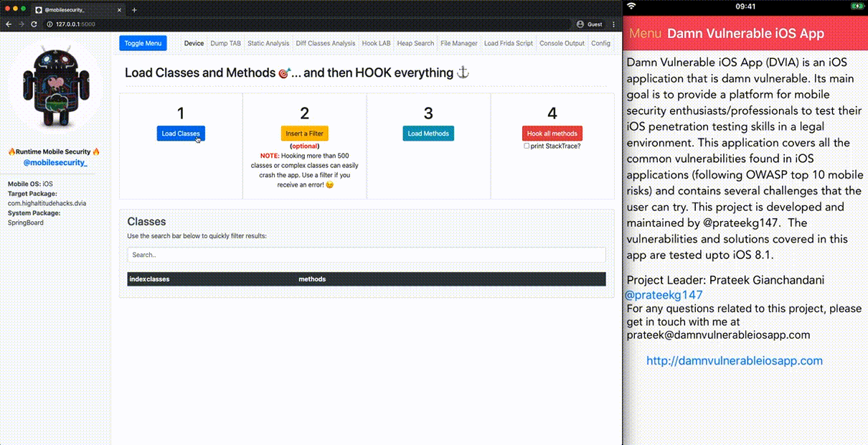The image size is (868, 445).
Task: Go to the Console Output tab
Action: coord(562,43)
